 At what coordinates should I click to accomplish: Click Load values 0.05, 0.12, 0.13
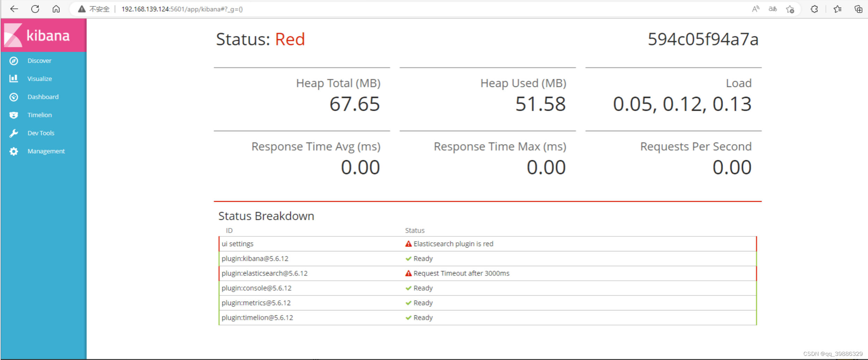click(x=682, y=104)
